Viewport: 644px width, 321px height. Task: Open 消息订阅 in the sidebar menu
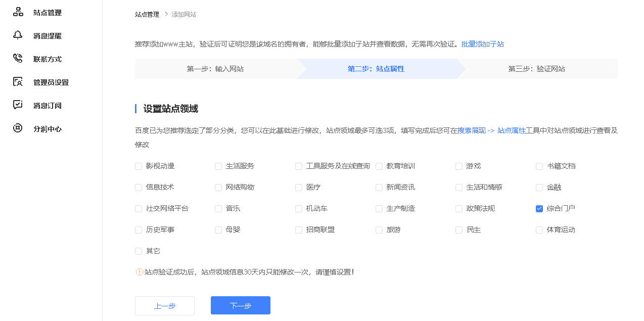click(48, 106)
